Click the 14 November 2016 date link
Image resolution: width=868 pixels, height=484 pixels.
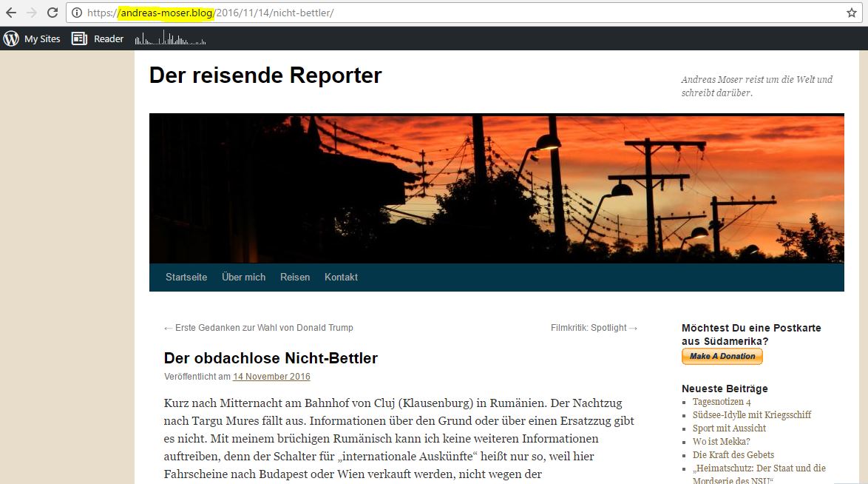coord(271,377)
